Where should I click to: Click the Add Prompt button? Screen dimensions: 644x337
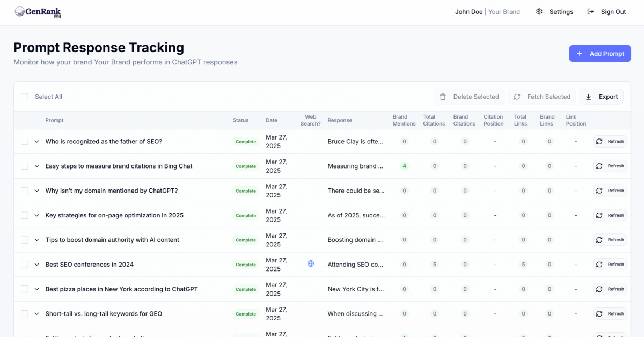coord(600,54)
